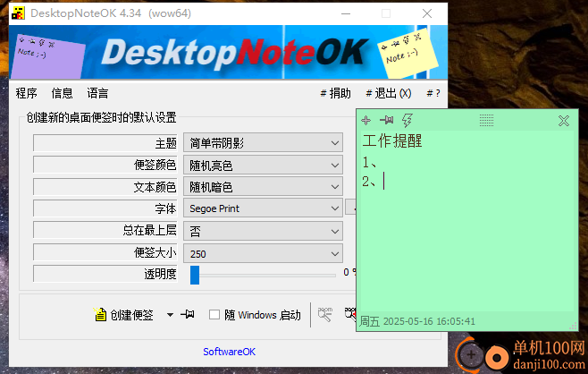The height and width of the screenshot is (374, 588).
Task: Click the 透明度 transparency slider thumb
Action: click(195, 275)
